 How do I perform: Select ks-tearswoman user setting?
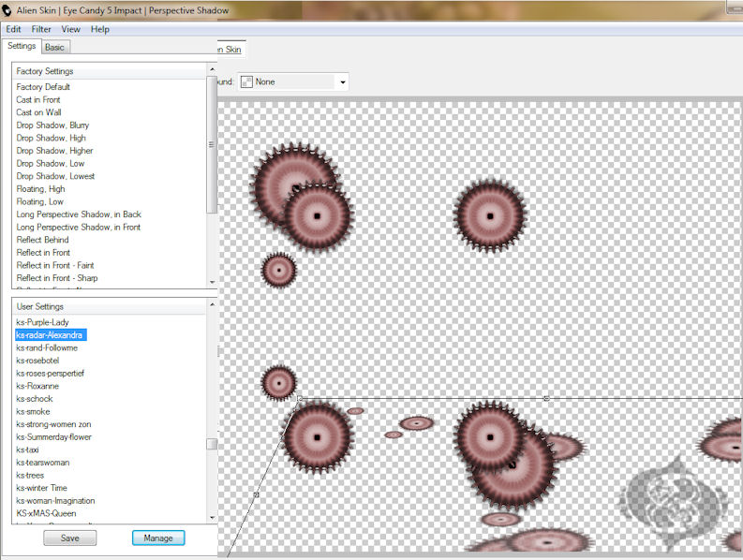pyautogui.click(x=43, y=463)
